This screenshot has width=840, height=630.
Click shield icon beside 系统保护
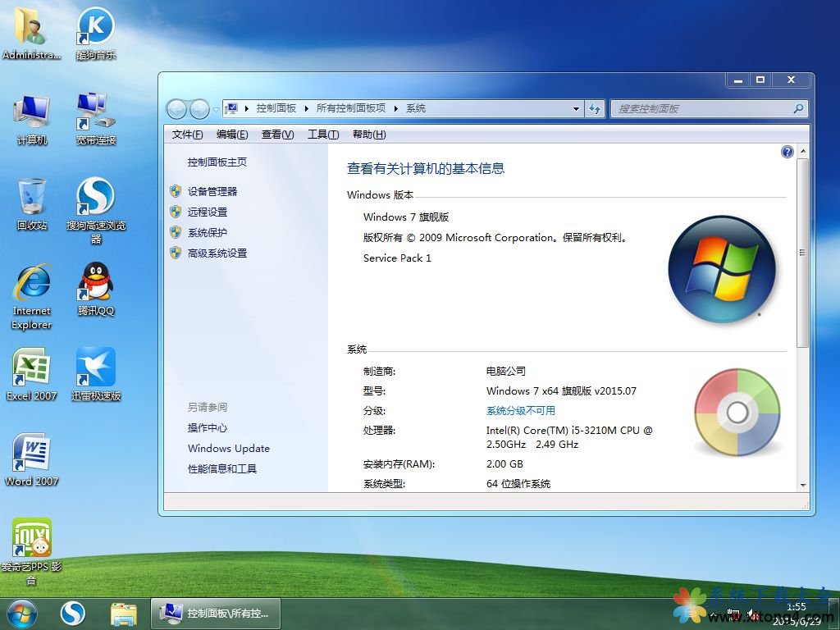pos(176,232)
